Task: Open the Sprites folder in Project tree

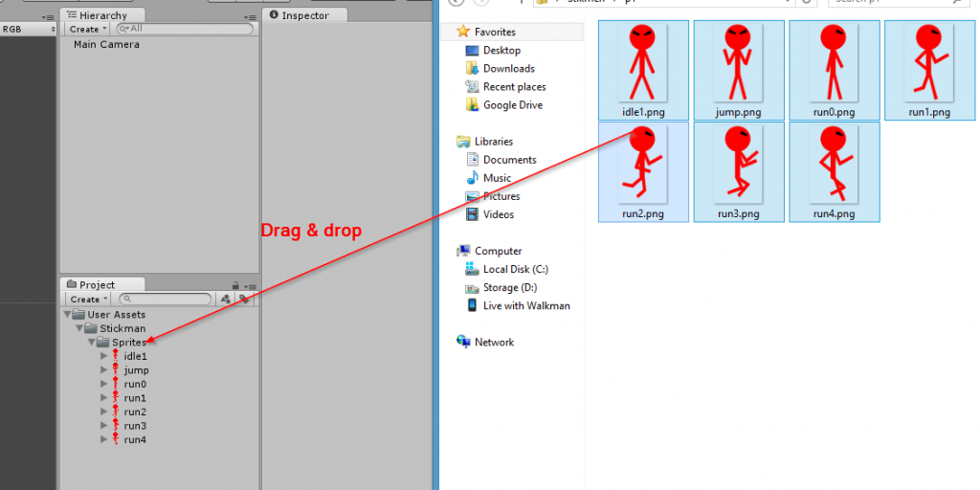Action: [x=129, y=343]
